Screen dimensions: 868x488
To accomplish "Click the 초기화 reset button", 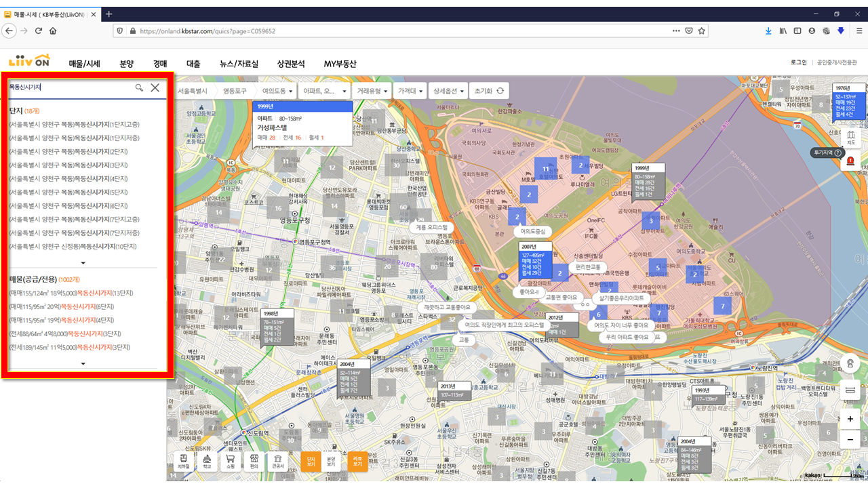I will [489, 90].
